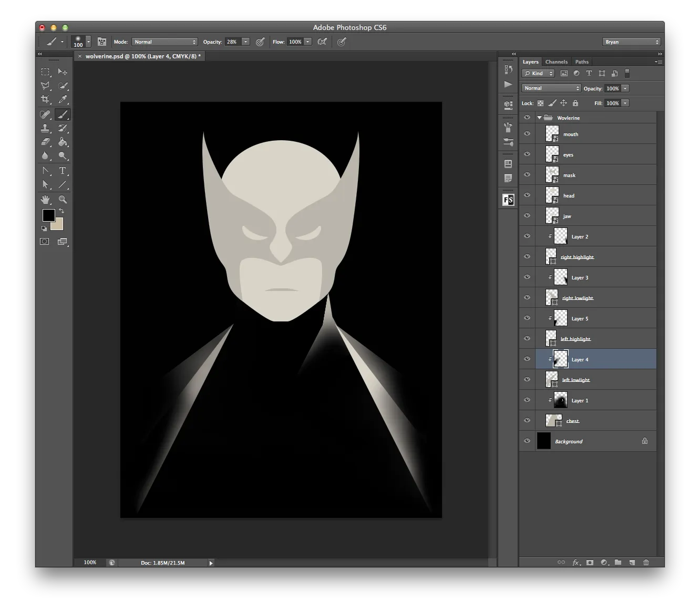Select the Clone Stamp tool

46,128
